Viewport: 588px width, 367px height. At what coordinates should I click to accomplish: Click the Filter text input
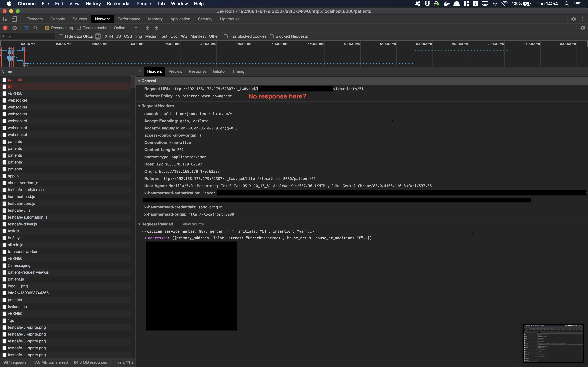tap(28, 37)
